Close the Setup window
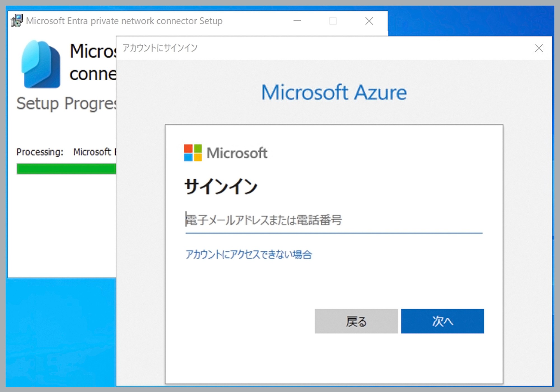560x392 pixels. tap(369, 21)
